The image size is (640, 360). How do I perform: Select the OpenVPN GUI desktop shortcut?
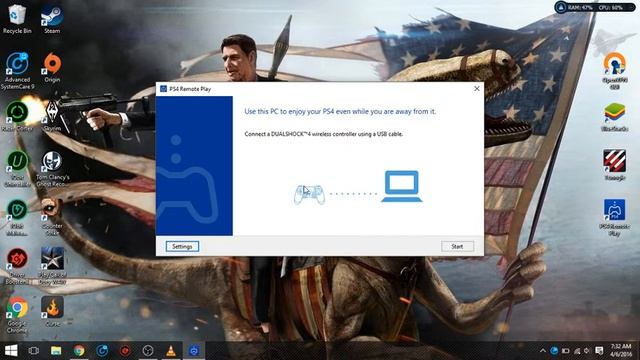pyautogui.click(x=614, y=70)
